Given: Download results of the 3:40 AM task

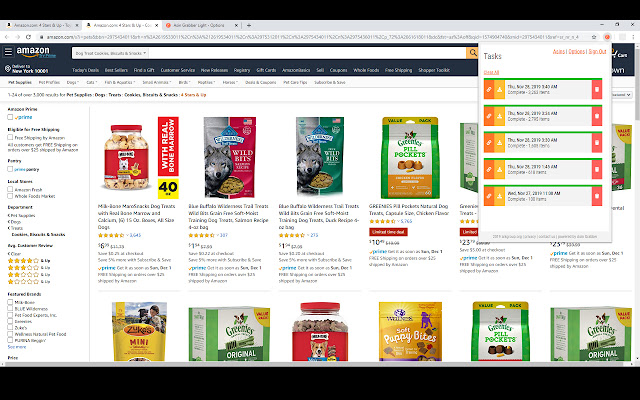Looking at the screenshot, I should click(x=499, y=89).
